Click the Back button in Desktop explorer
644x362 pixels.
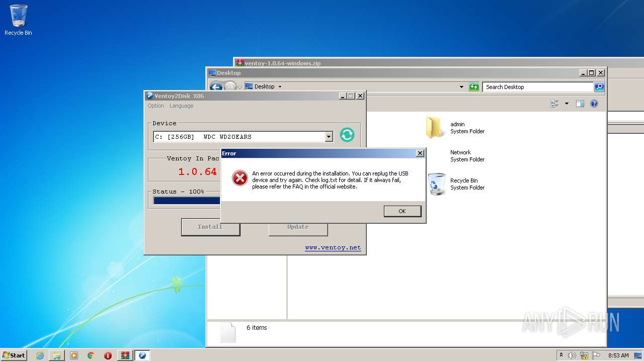point(216,87)
